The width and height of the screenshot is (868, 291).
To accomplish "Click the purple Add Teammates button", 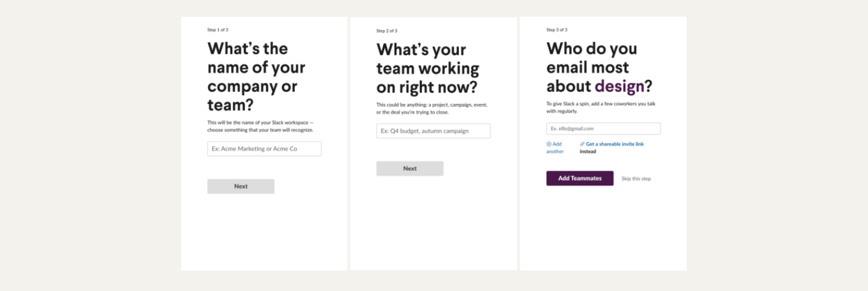I will (x=580, y=179).
